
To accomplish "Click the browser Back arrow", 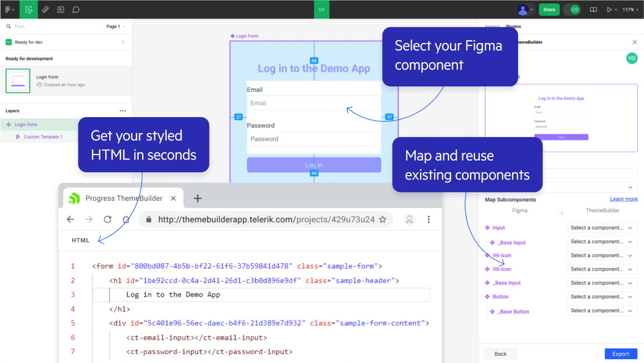I will (71, 220).
